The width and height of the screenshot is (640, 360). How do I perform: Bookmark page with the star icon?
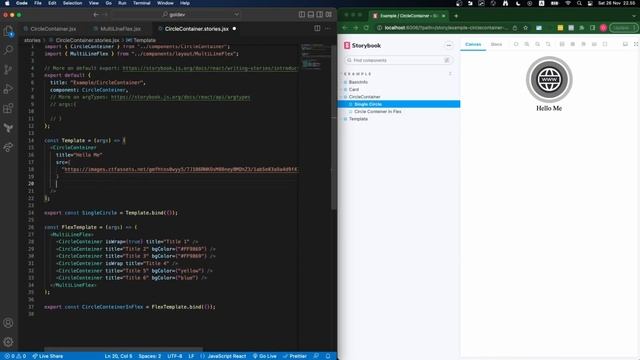525,28
